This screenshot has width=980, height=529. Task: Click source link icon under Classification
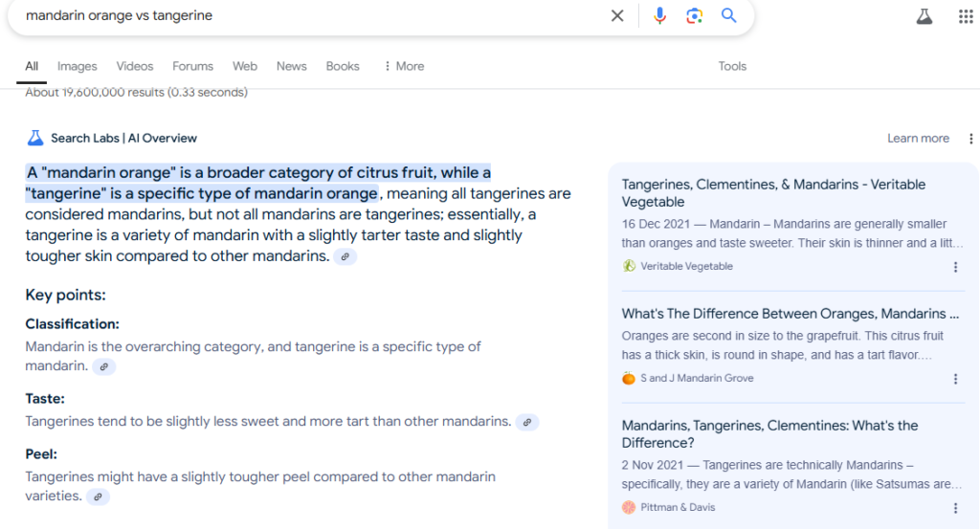click(x=103, y=366)
